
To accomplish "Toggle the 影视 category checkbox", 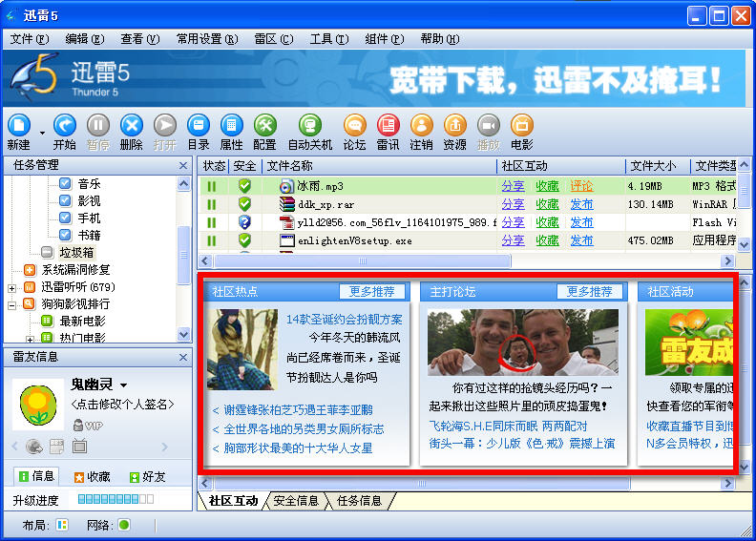I will pos(65,200).
